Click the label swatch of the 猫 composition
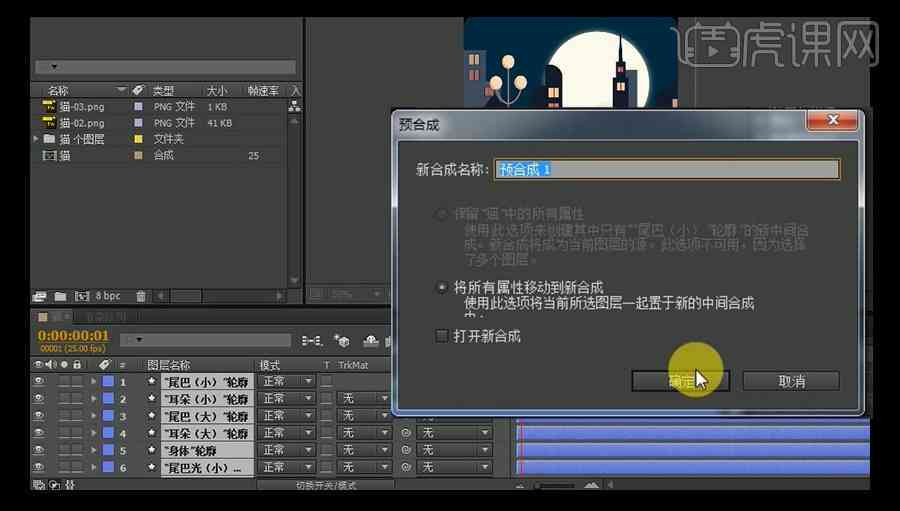 pos(138,155)
